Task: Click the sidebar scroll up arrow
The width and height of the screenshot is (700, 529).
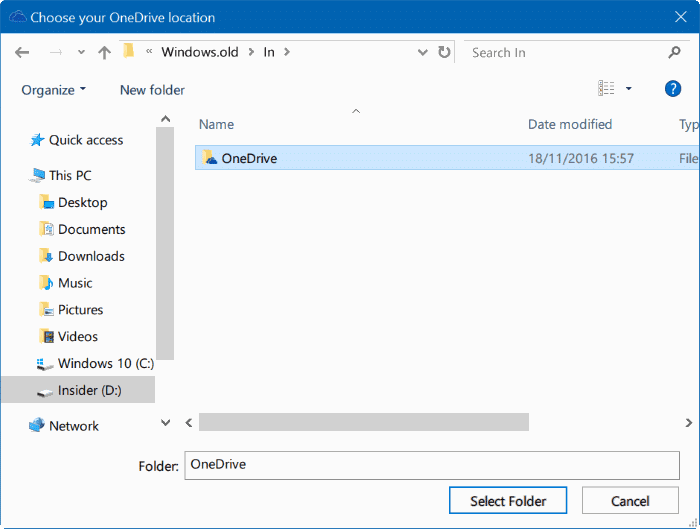Action: tap(165, 119)
